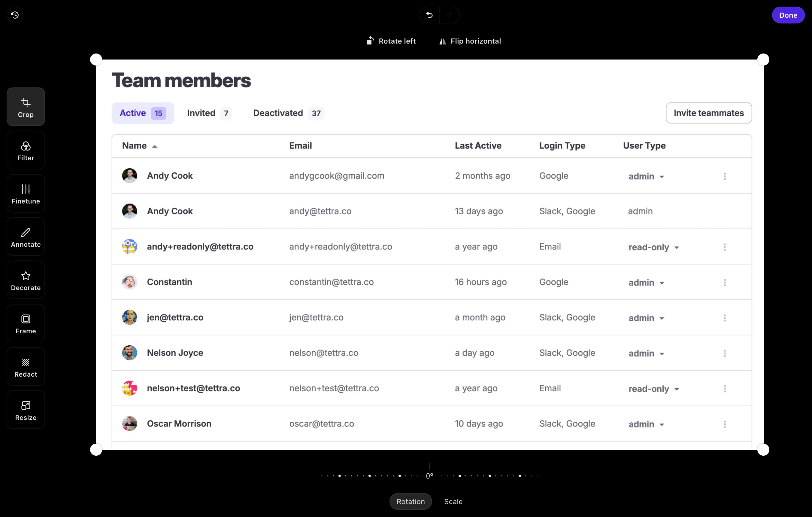Open the Decorate star tool

coord(26,280)
